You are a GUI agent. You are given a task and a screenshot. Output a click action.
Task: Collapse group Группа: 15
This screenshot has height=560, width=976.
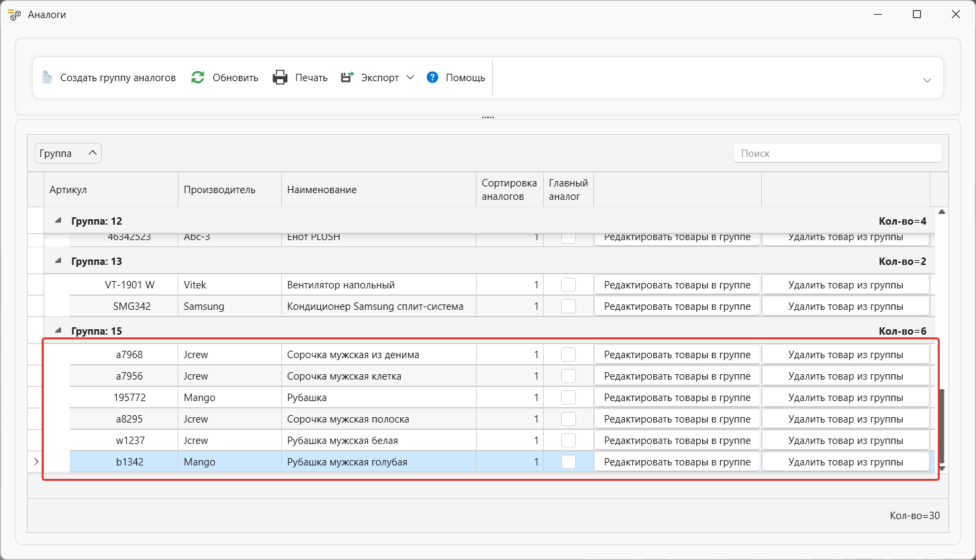pyautogui.click(x=58, y=330)
